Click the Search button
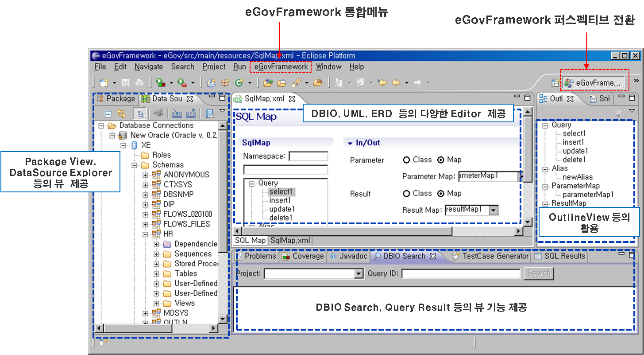The image size is (644, 355). (x=538, y=273)
